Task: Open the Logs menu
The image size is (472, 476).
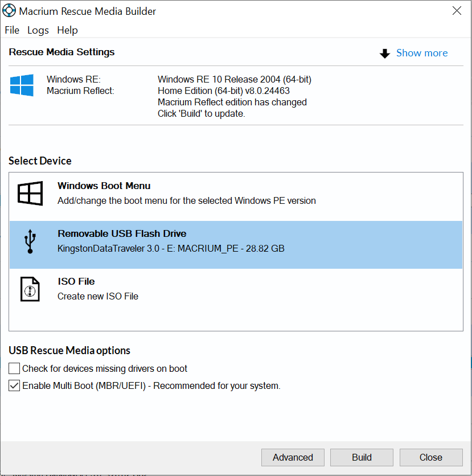Action: coord(38,30)
